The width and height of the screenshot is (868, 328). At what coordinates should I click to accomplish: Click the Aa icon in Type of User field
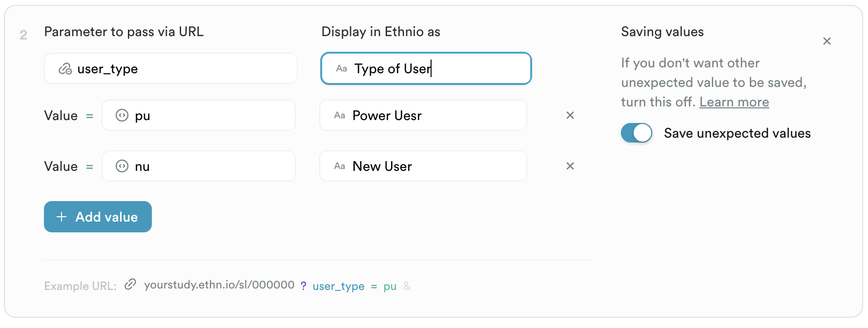tap(341, 69)
